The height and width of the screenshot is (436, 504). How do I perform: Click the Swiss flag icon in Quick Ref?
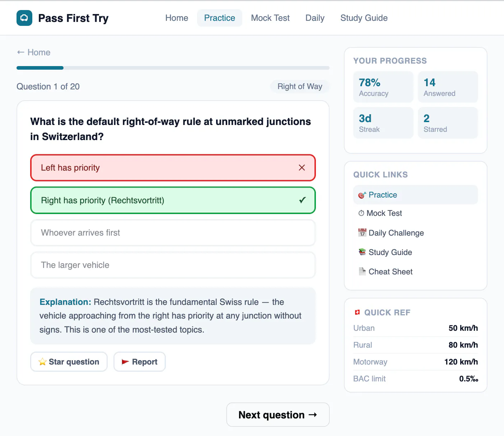(357, 312)
